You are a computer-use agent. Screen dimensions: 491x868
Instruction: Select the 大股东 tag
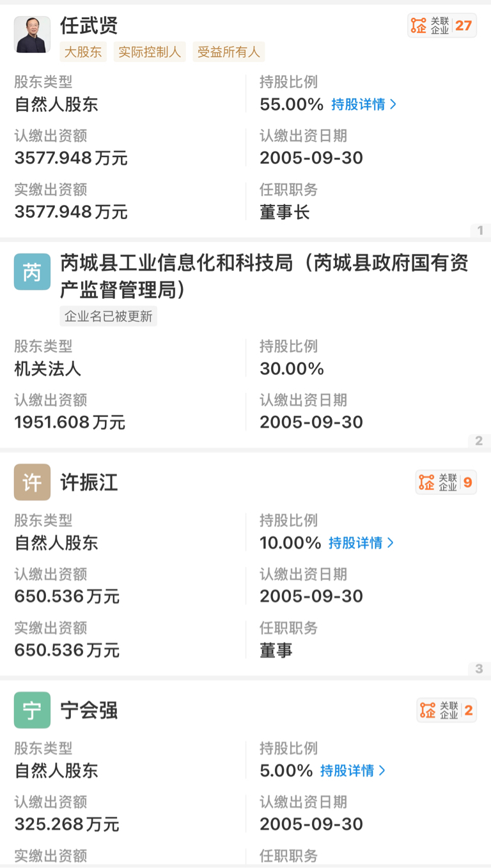(83, 52)
